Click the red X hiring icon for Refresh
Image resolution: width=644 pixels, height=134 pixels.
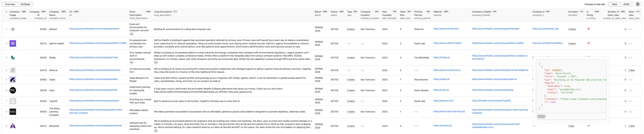(x=589, y=29)
